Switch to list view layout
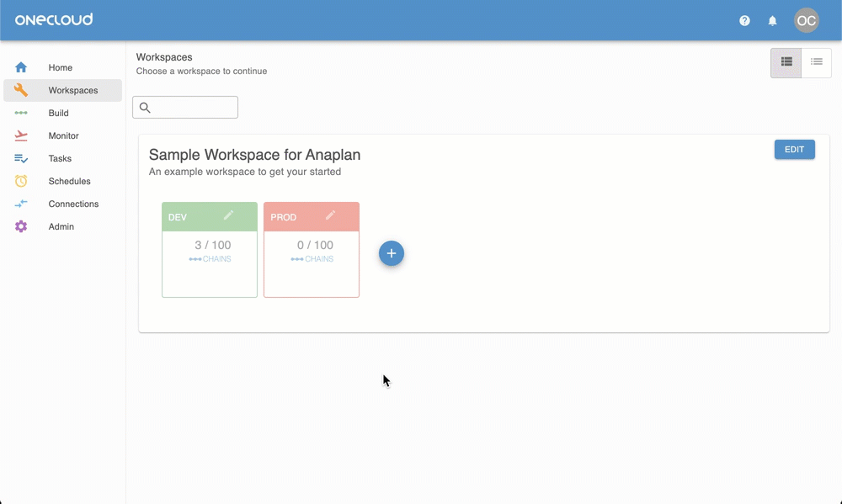This screenshot has height=504, width=842. [x=816, y=63]
